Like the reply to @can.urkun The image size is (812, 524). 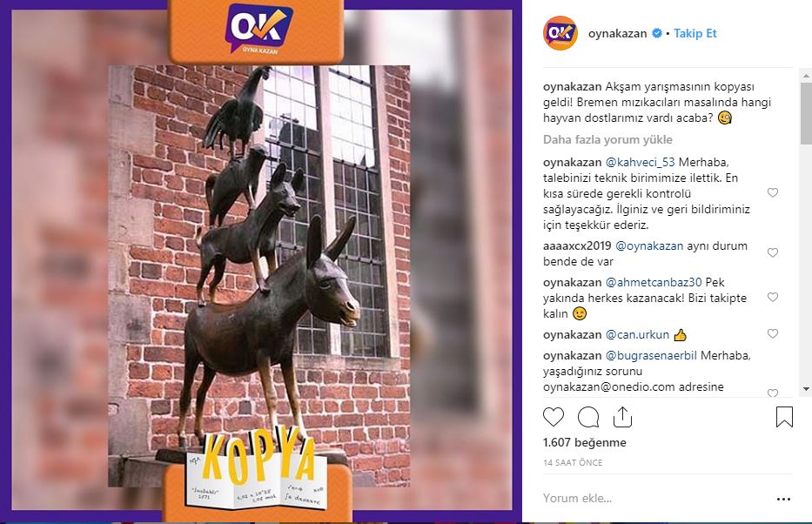[x=773, y=334]
